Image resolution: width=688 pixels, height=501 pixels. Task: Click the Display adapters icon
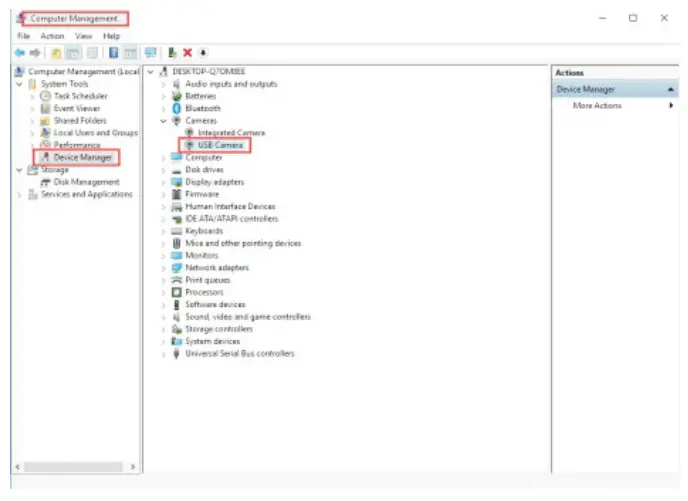176,182
